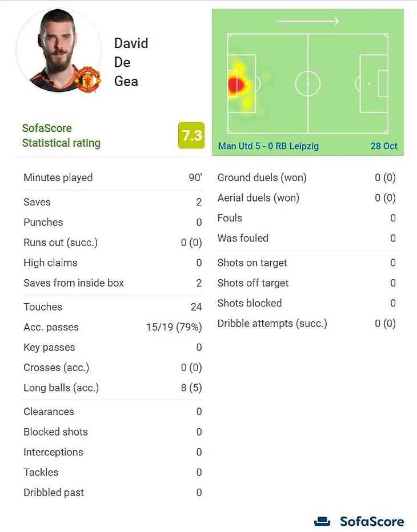Click the Shots on target row
This screenshot has height=532, width=417.
pyautogui.click(x=306, y=263)
